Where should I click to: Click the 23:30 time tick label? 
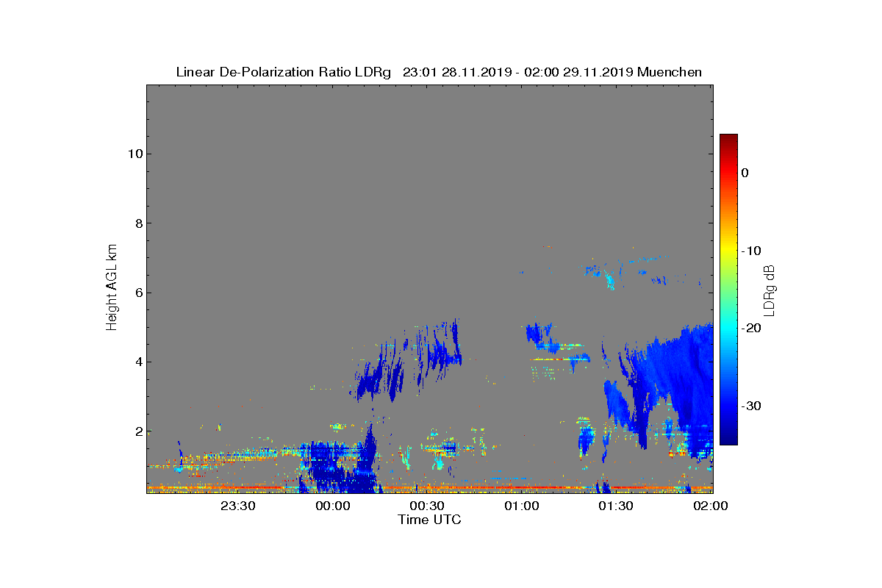pos(238,506)
